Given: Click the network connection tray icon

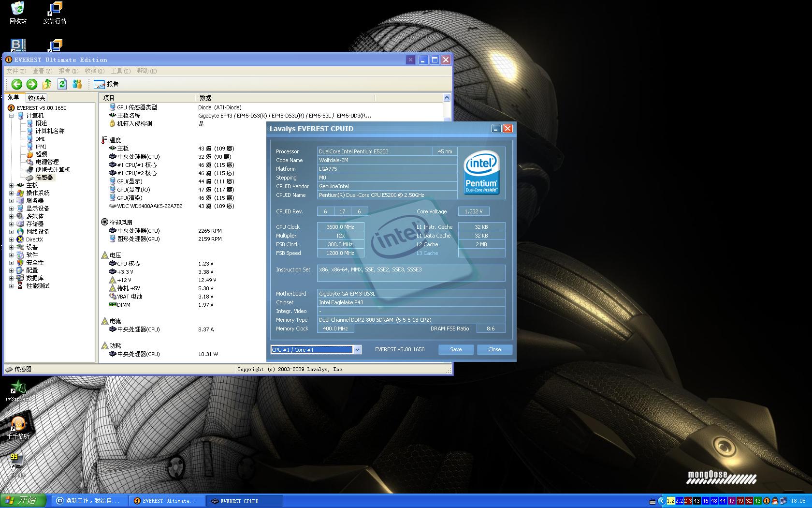Looking at the screenshot, I should tap(783, 501).
